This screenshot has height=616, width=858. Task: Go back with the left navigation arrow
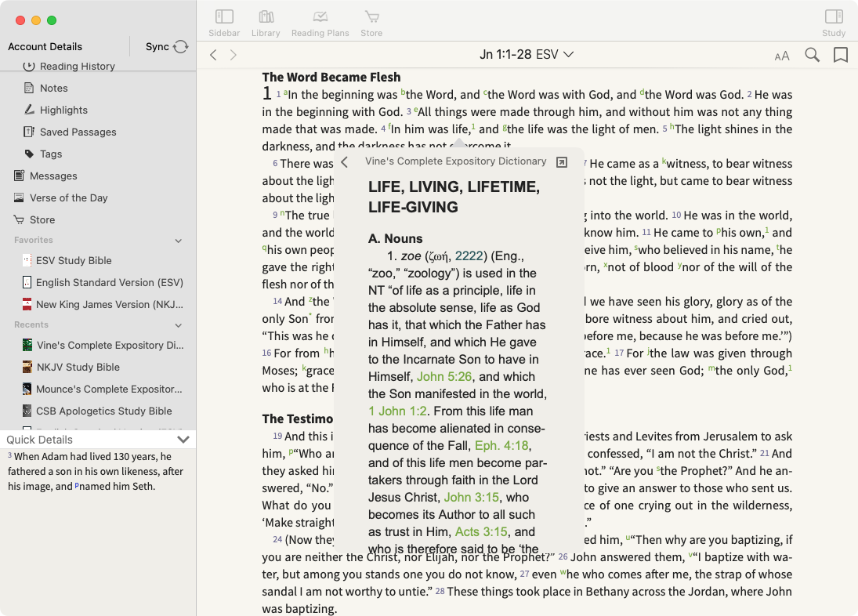tap(213, 55)
